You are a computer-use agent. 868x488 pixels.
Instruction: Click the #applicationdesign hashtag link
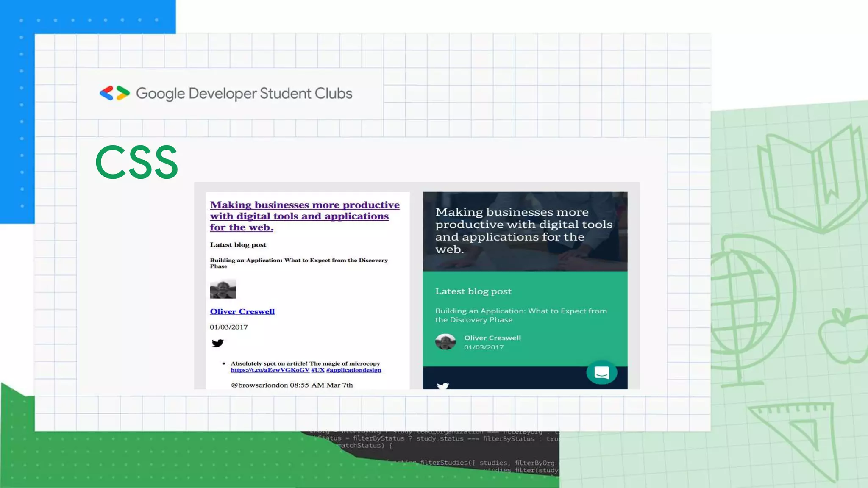tap(353, 370)
